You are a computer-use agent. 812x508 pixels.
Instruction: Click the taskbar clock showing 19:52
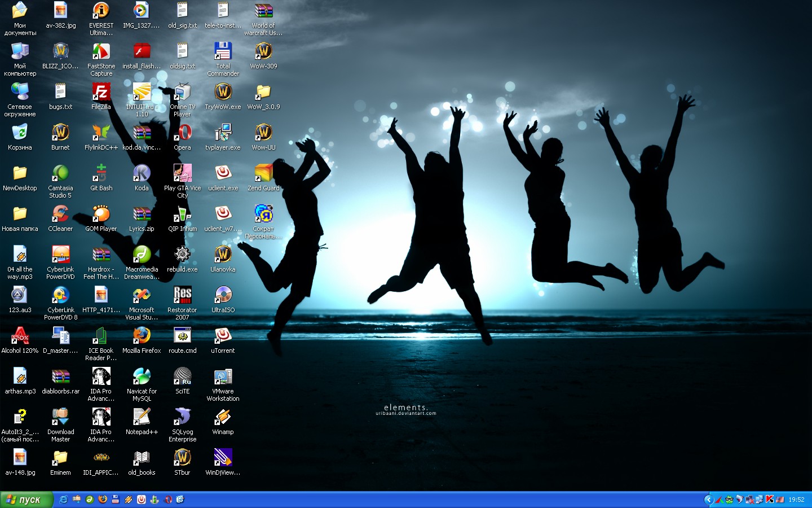pos(796,500)
